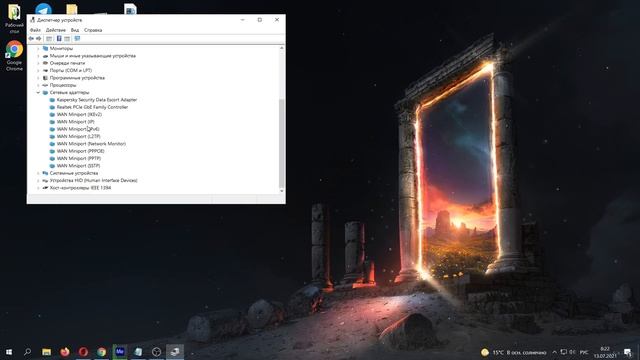Select WAN Miniport (Network Monitor)
The width and height of the screenshot is (640, 360).
[x=91, y=144]
